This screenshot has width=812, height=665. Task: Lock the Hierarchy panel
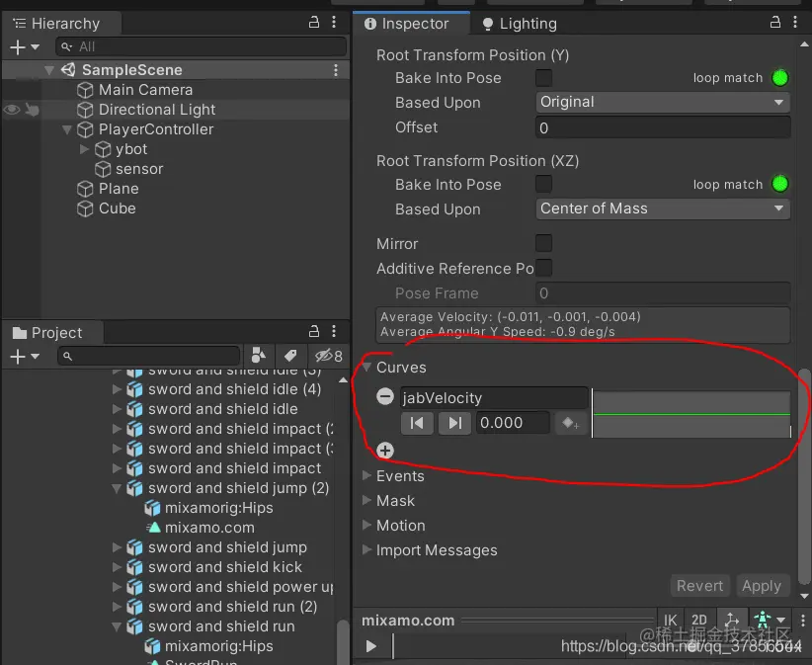314,23
